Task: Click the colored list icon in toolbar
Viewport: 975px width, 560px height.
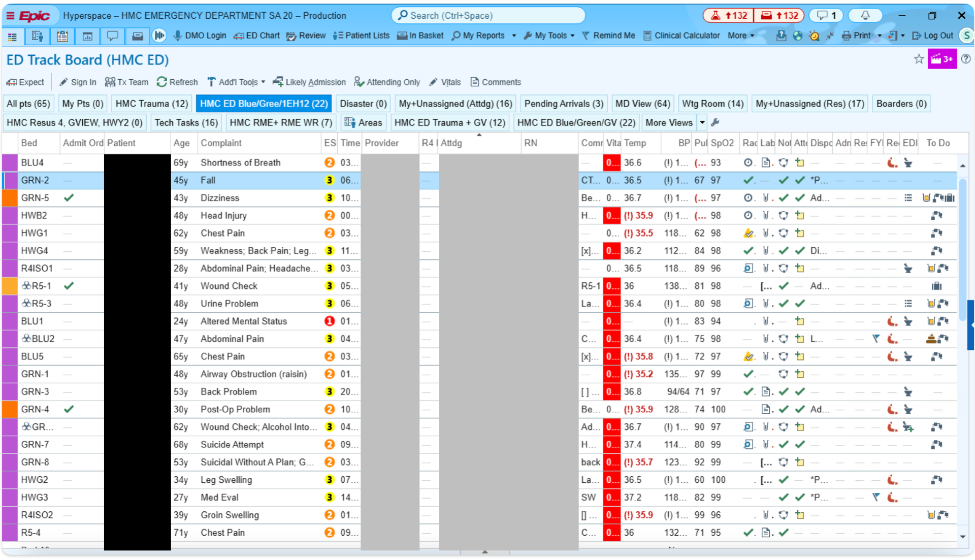Action: (12, 36)
